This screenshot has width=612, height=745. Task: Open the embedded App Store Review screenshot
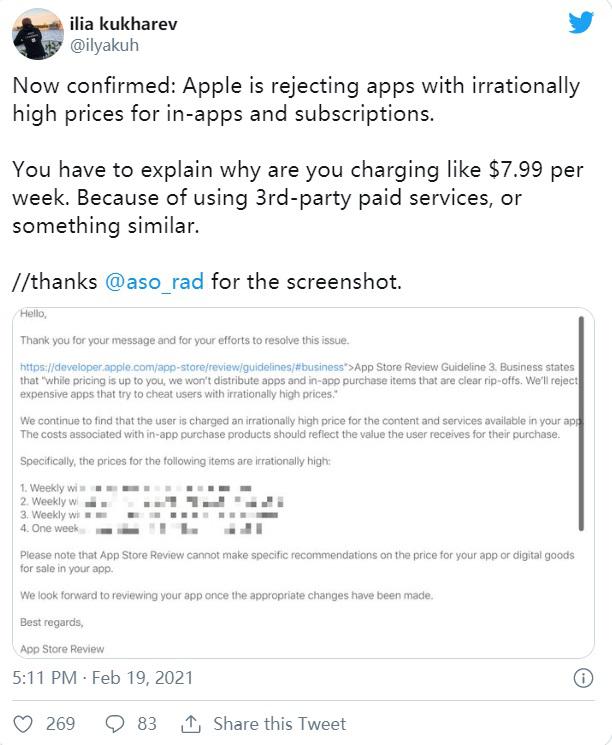click(x=302, y=482)
